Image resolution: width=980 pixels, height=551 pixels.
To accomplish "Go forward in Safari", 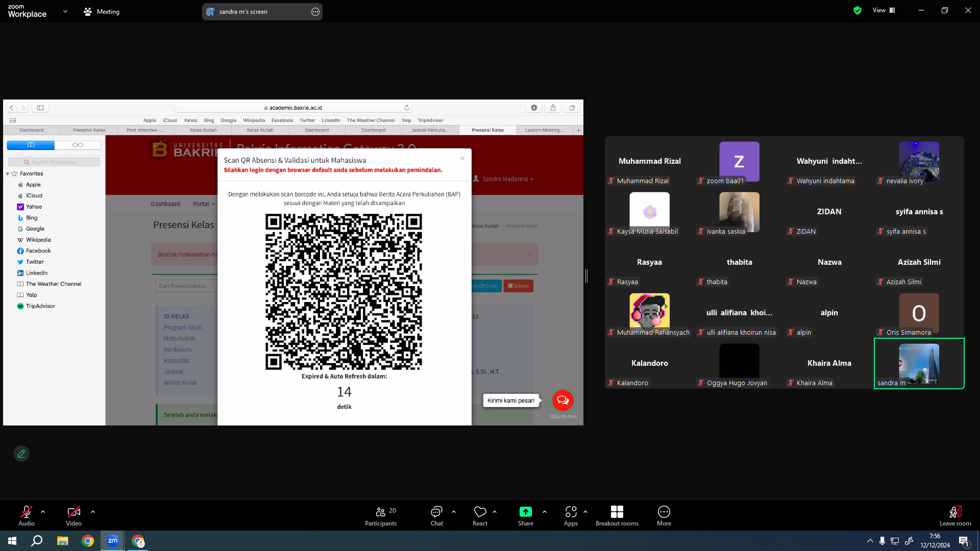I will point(23,108).
